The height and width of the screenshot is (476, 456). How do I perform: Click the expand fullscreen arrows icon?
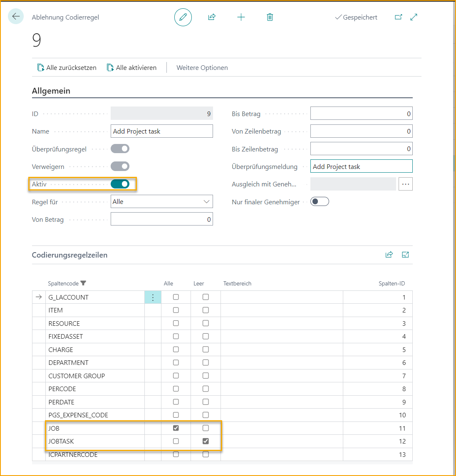pos(414,17)
